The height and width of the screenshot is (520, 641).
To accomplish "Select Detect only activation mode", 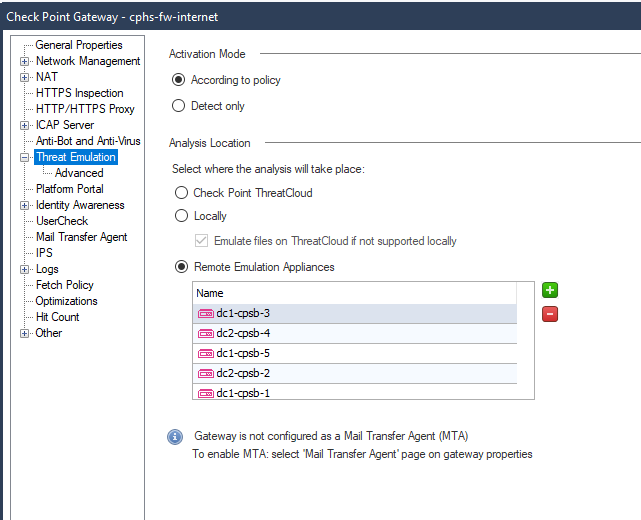I will tap(179, 106).
